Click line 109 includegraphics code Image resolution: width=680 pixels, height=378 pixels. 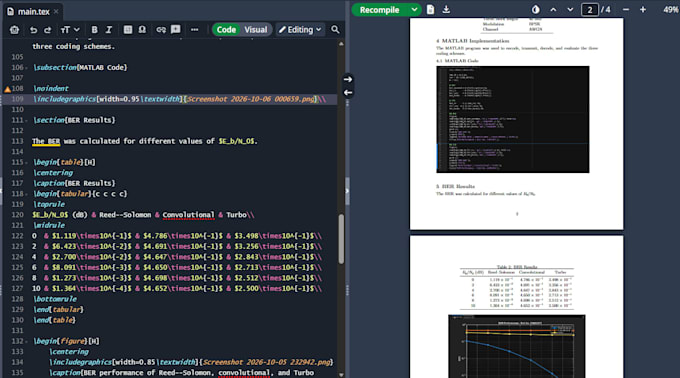coord(180,99)
